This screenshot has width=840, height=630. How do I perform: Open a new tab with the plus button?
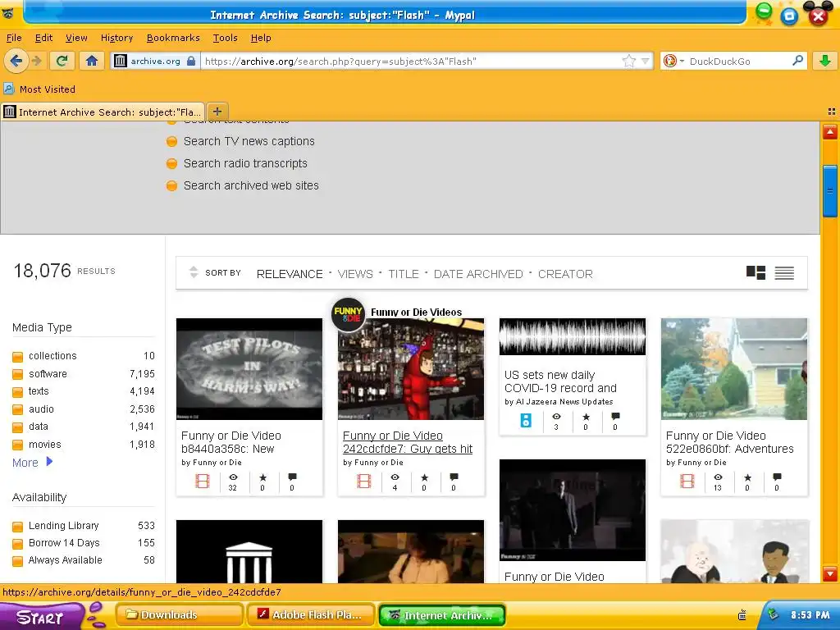pos(217,112)
